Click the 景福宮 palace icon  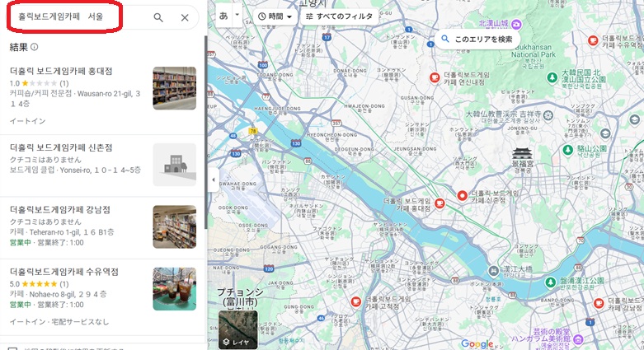(522, 154)
